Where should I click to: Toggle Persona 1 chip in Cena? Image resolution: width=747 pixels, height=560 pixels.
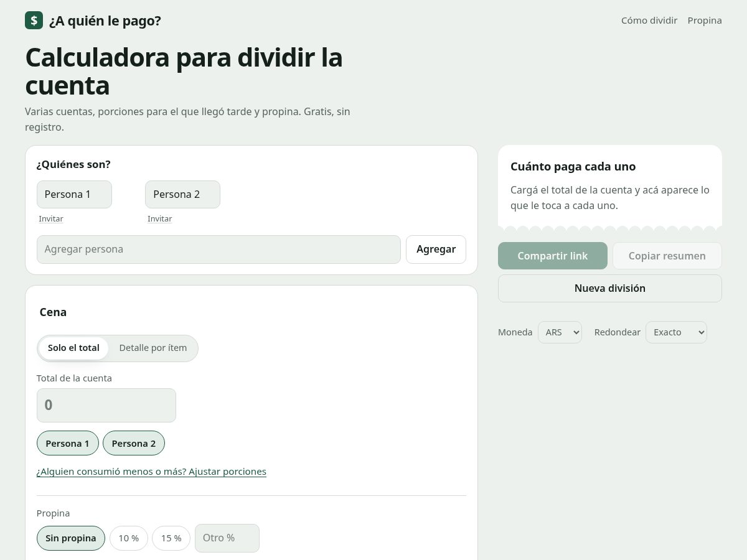(67, 444)
